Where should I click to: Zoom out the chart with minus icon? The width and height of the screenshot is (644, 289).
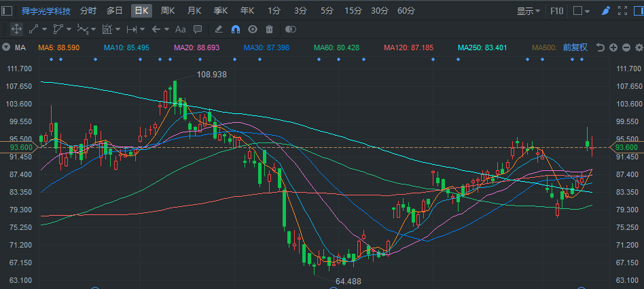[625, 47]
